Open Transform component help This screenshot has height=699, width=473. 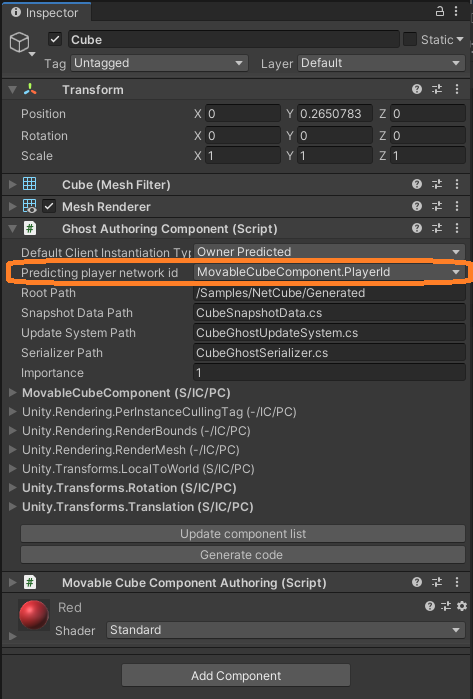(417, 90)
